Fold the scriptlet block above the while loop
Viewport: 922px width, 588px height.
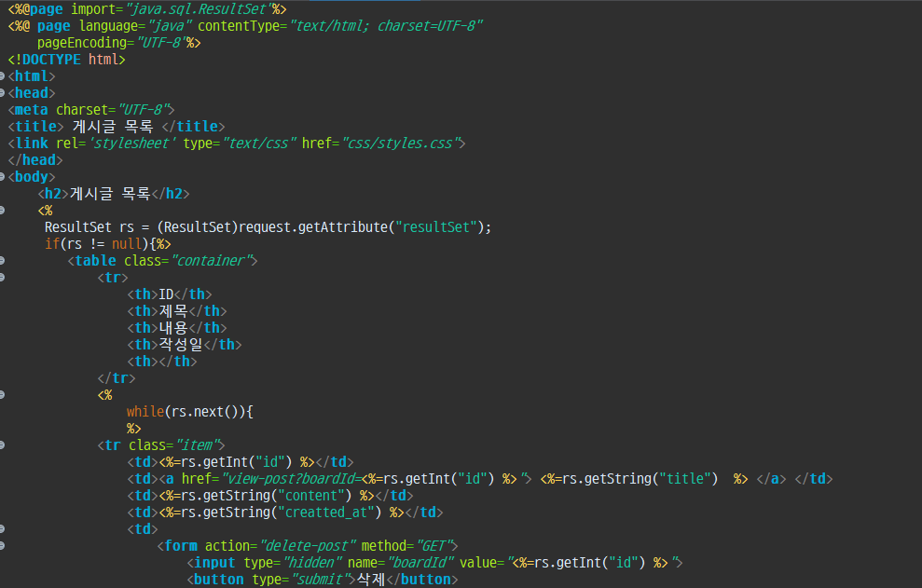(2, 394)
